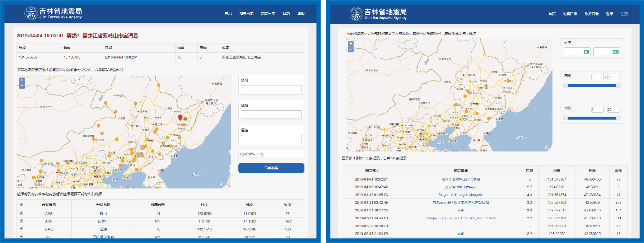This screenshot has width=644, height=243.
Task: Click the red epicenter marker on the map
Action: tap(180, 117)
